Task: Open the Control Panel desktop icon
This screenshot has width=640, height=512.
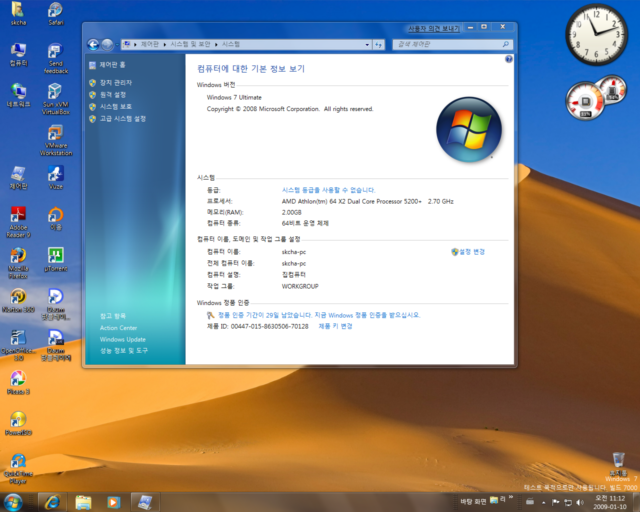Action: click(18, 178)
